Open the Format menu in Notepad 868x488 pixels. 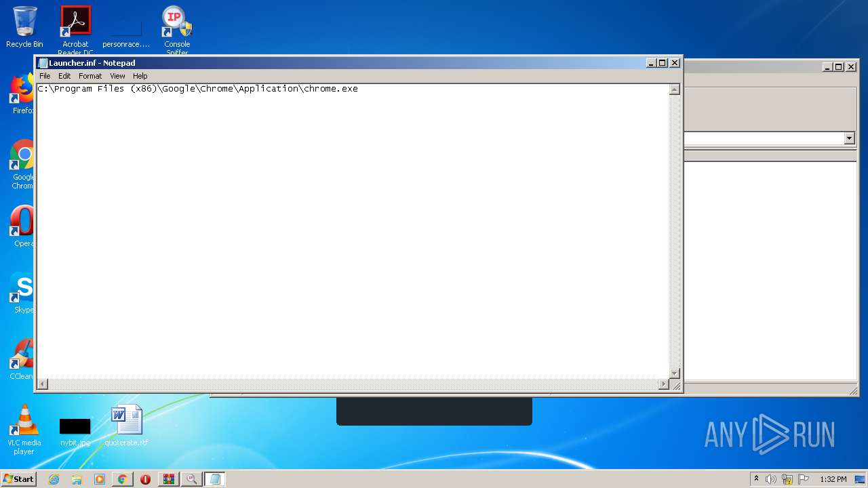coord(90,76)
